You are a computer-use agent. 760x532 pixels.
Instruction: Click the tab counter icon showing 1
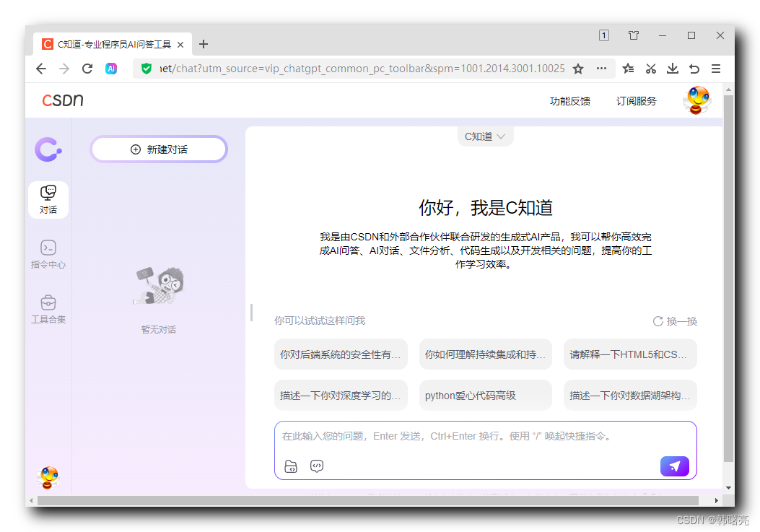(604, 35)
